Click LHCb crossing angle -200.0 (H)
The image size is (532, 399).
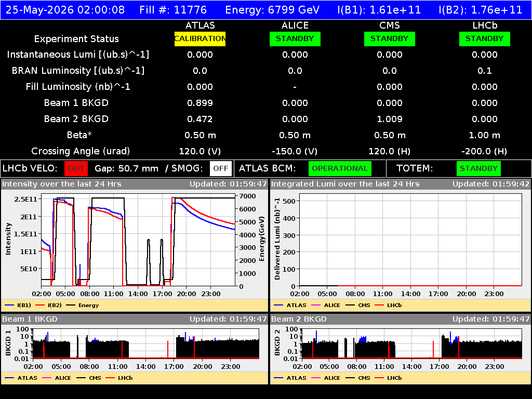point(485,151)
